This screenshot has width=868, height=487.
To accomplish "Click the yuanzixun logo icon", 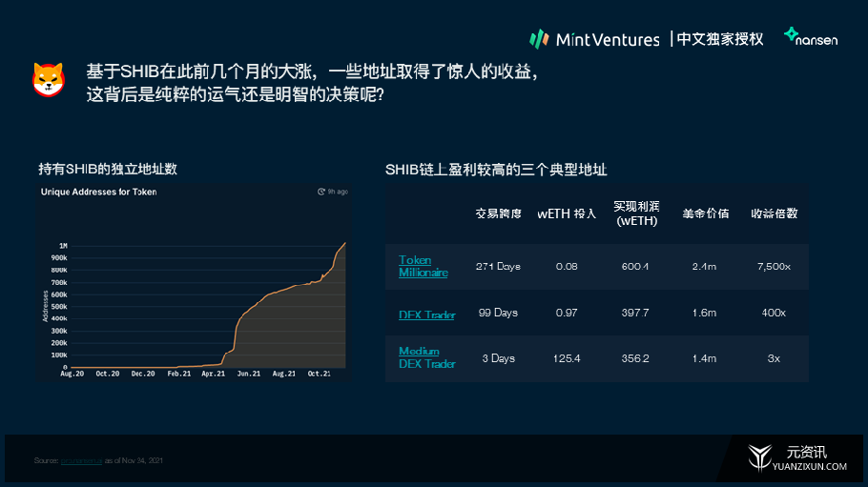I will coord(759,457).
